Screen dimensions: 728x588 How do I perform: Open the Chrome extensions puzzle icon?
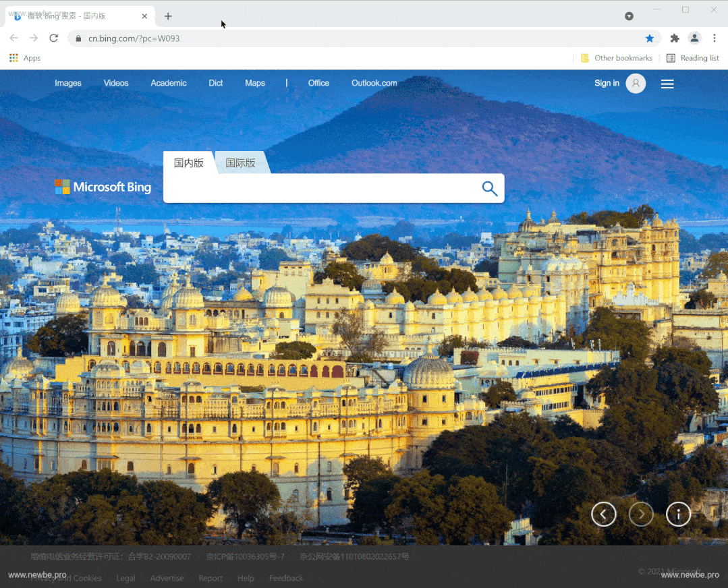coord(675,38)
